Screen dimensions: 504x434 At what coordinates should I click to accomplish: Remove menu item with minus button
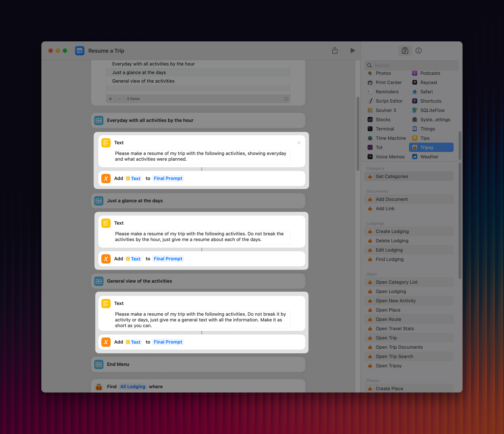(119, 99)
